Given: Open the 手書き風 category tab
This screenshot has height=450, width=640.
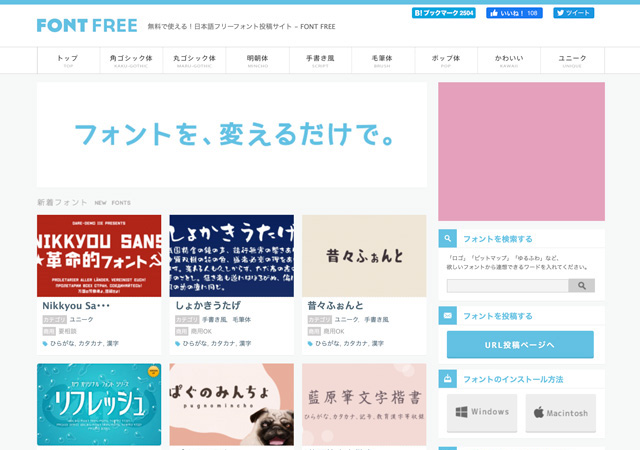Looking at the screenshot, I should coord(320,60).
